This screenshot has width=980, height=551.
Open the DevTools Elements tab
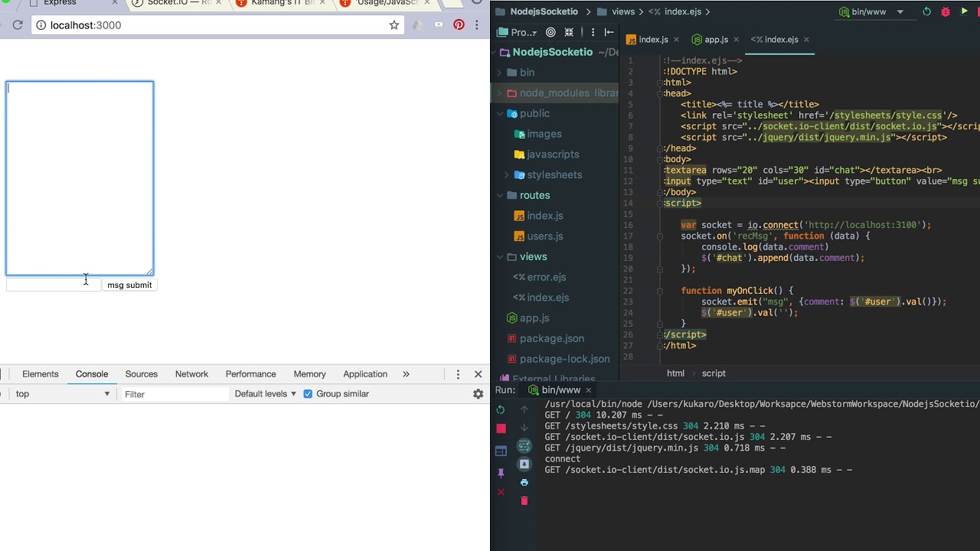(41, 374)
